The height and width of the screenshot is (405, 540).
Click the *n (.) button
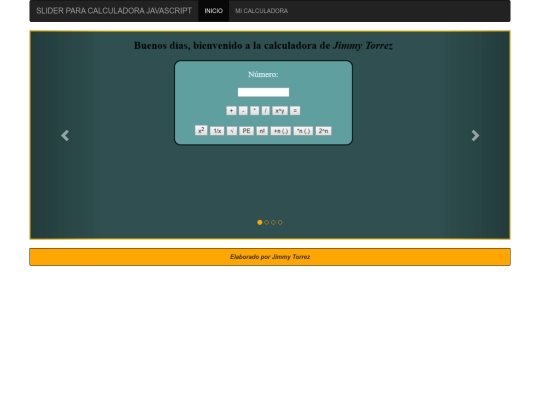pos(303,131)
